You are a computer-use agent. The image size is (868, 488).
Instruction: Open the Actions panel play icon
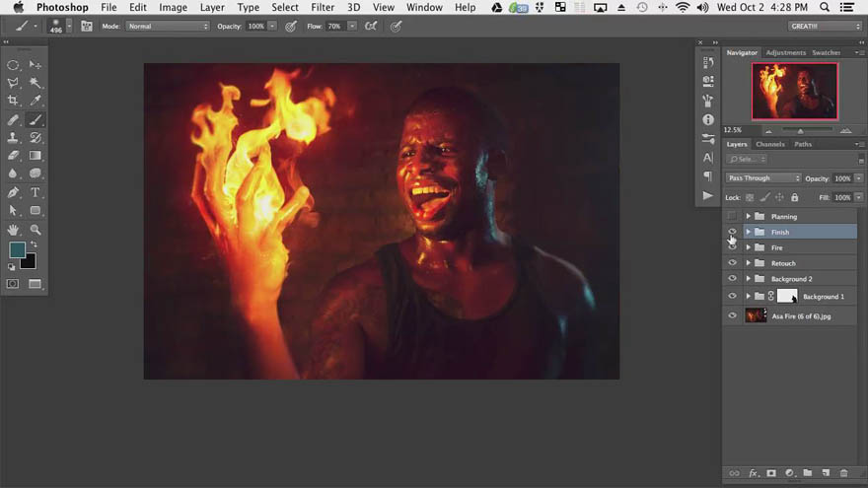coord(708,195)
